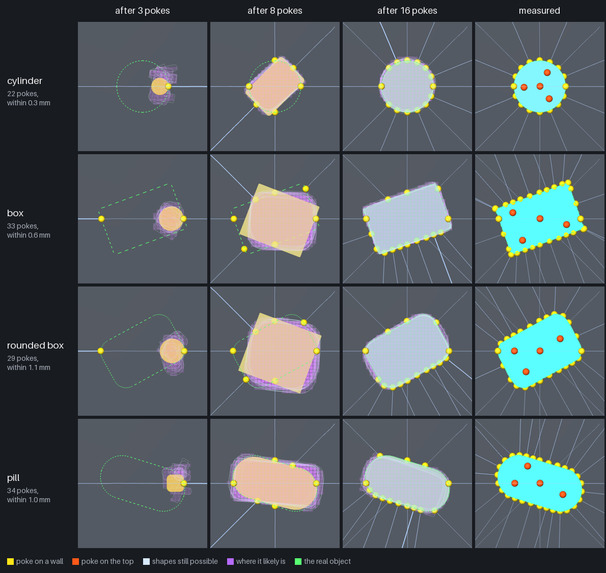Click the '22 pokes, within 0.3 mm' caption
This screenshot has height=573, width=606.
click(29, 98)
